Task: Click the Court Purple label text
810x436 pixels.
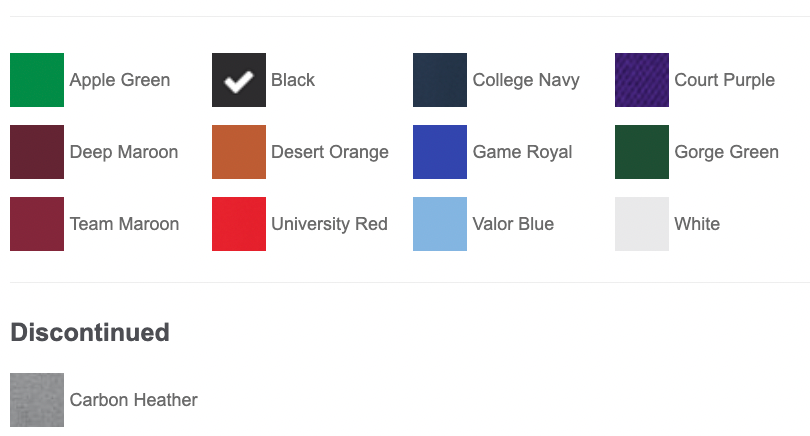Action: pyautogui.click(x=724, y=80)
